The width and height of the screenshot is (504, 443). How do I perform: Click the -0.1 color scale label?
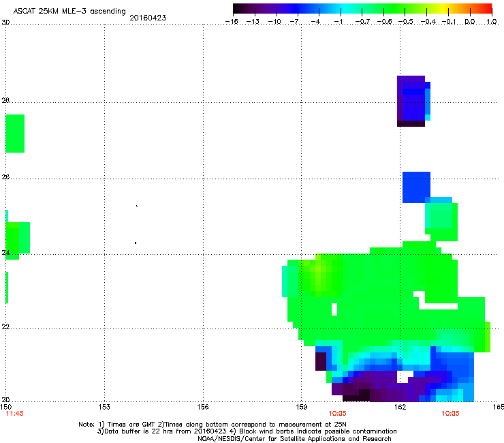(449, 22)
